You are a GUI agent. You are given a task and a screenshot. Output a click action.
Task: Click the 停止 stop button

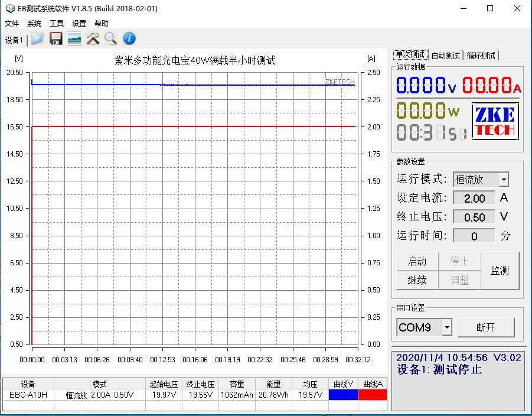click(460, 261)
